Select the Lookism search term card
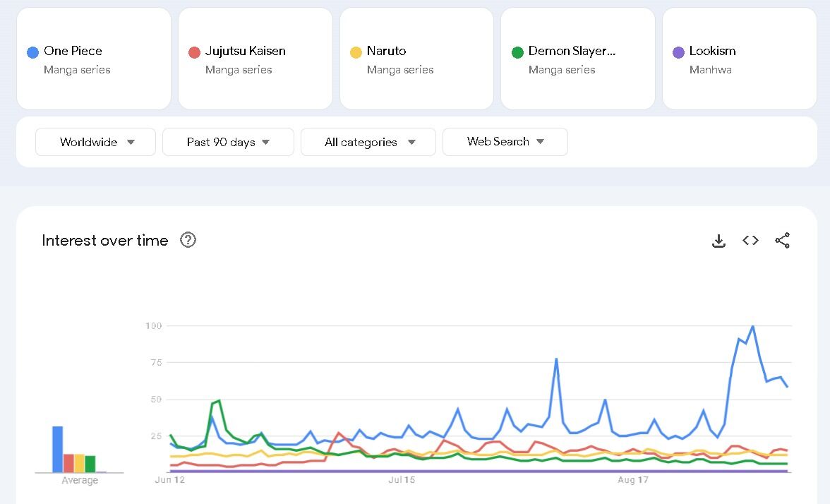 point(740,59)
